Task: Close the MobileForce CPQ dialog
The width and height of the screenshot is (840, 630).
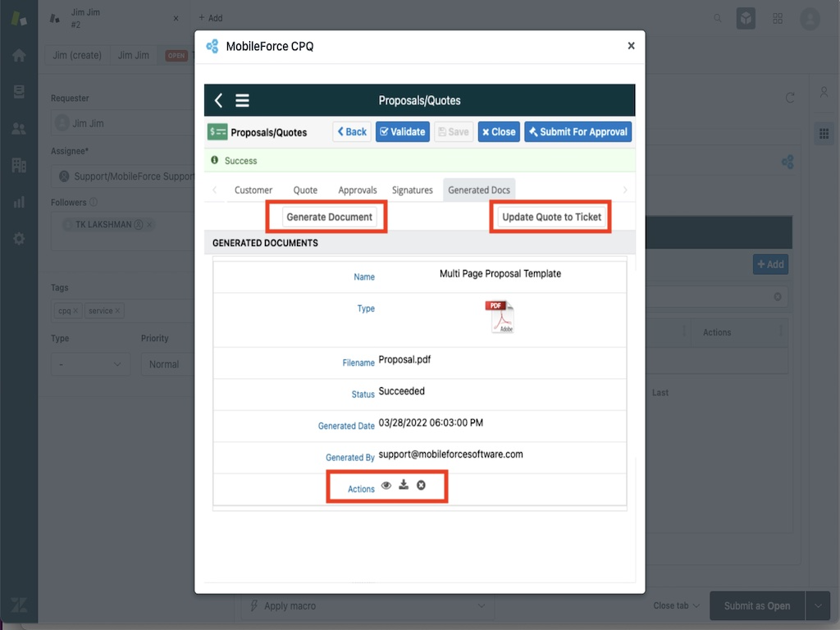Action: pyautogui.click(x=631, y=46)
